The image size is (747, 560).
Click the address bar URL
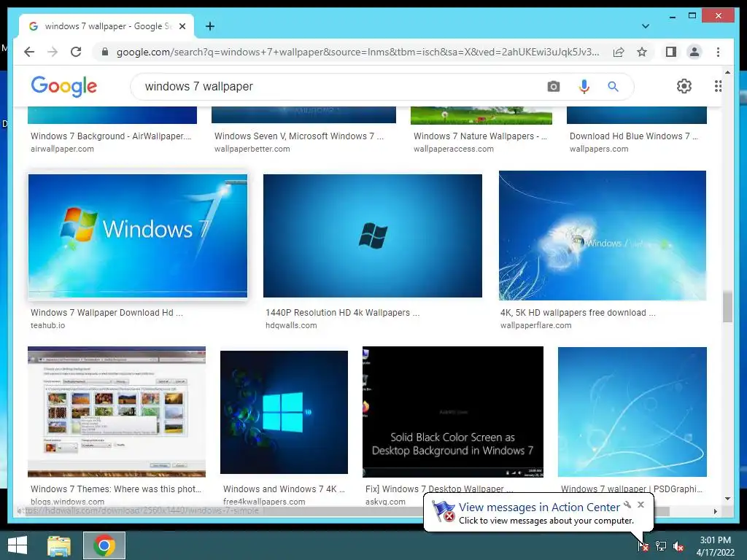click(357, 52)
